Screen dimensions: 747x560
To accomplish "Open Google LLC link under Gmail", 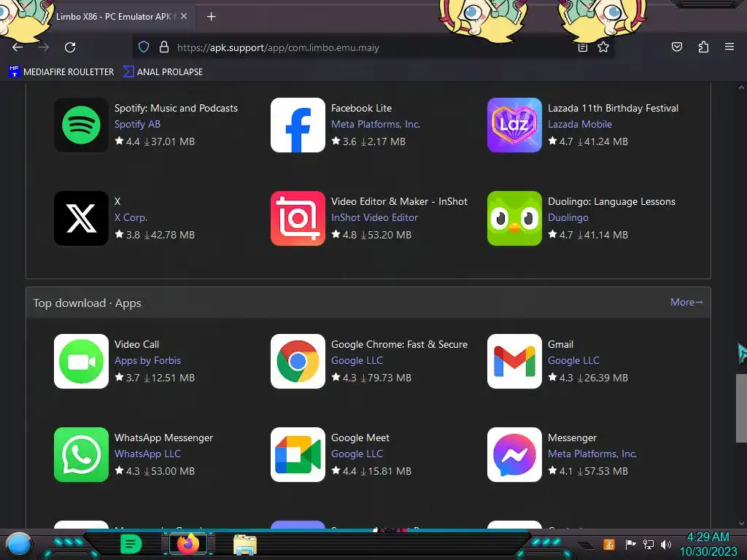I will [573, 360].
